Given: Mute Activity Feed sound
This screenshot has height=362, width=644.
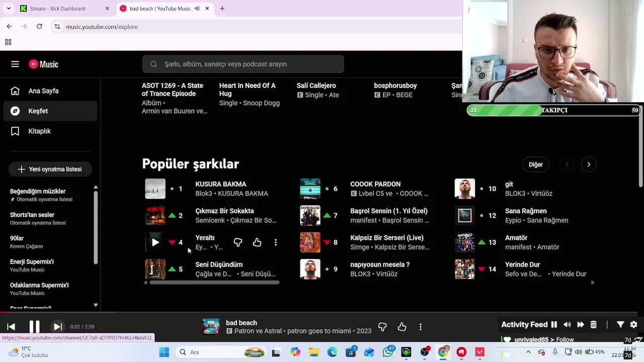Looking at the screenshot, I should (567, 325).
